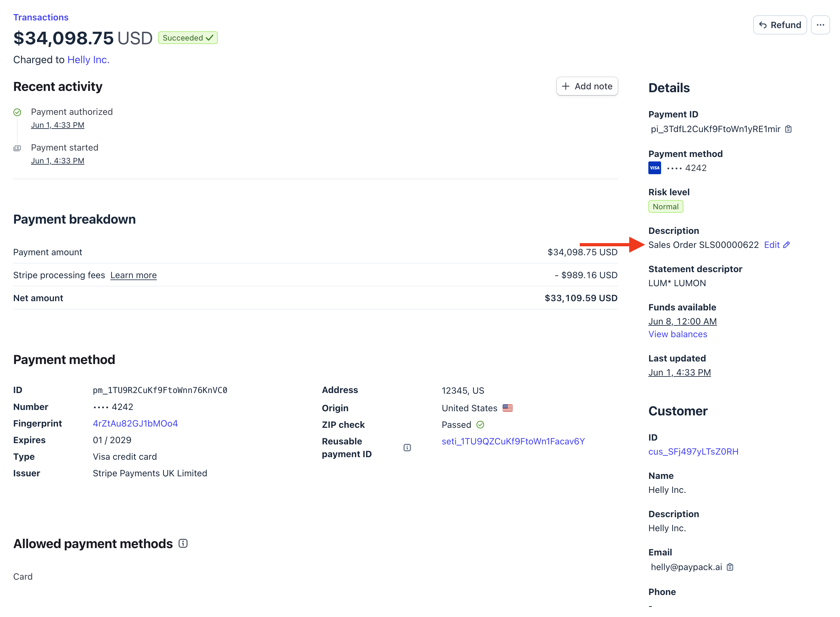Select the expiry value 01 / 2029
This screenshot has width=840, height=617.
click(x=112, y=440)
